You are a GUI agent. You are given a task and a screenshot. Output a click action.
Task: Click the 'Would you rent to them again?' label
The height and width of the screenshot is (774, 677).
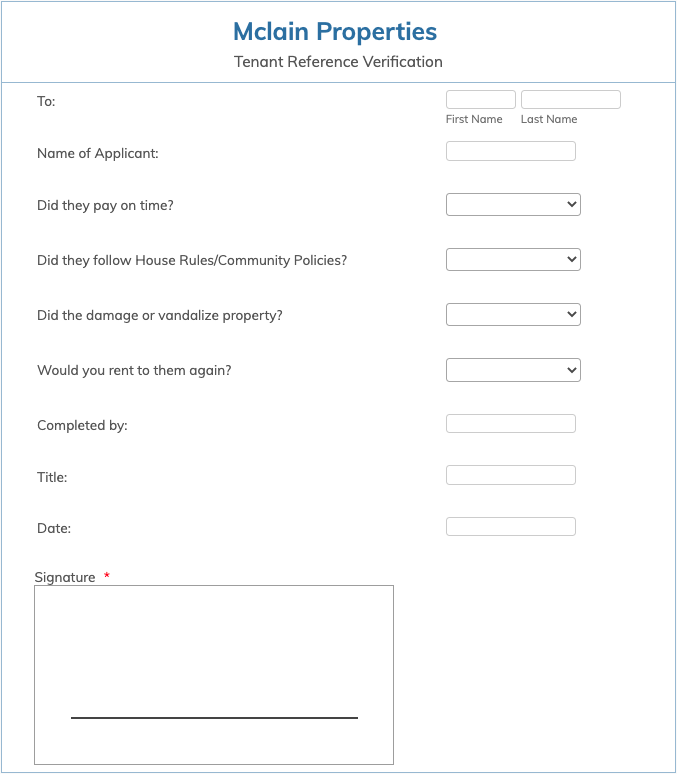coord(134,371)
